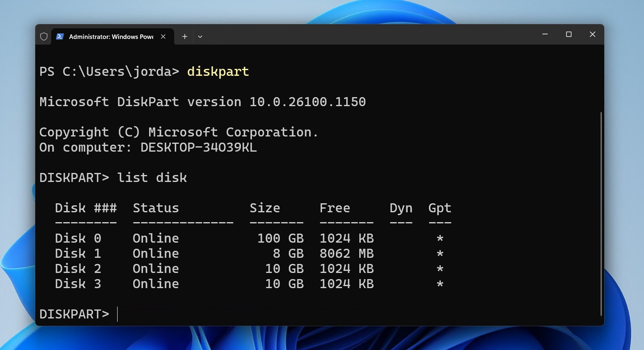Click the 'Disk 2' row label
The width and height of the screenshot is (644, 350).
78,268
